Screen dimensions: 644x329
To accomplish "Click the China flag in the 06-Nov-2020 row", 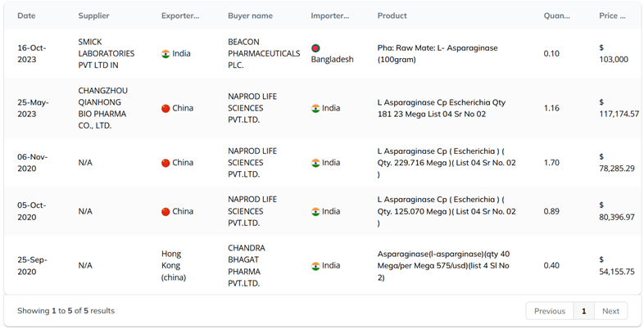I will (166, 163).
